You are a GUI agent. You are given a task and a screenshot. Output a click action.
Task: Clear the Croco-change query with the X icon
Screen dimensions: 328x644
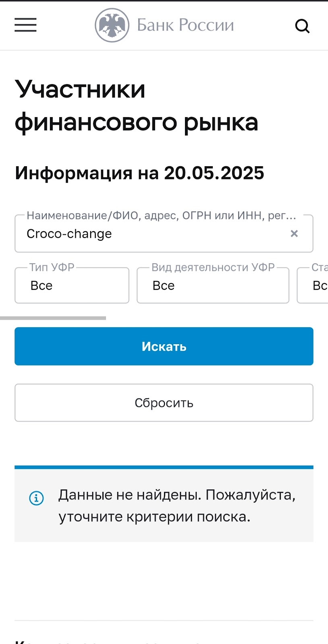coord(294,233)
